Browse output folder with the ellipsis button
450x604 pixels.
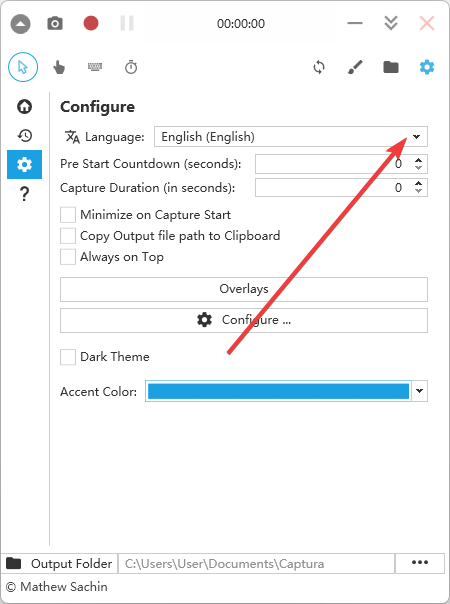coord(420,563)
